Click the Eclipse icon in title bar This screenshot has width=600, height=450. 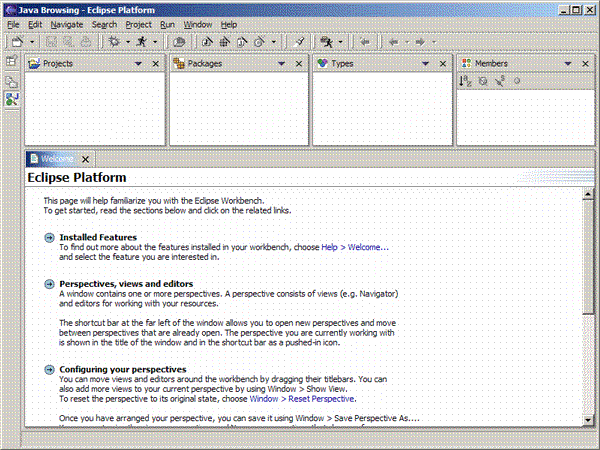[10, 10]
